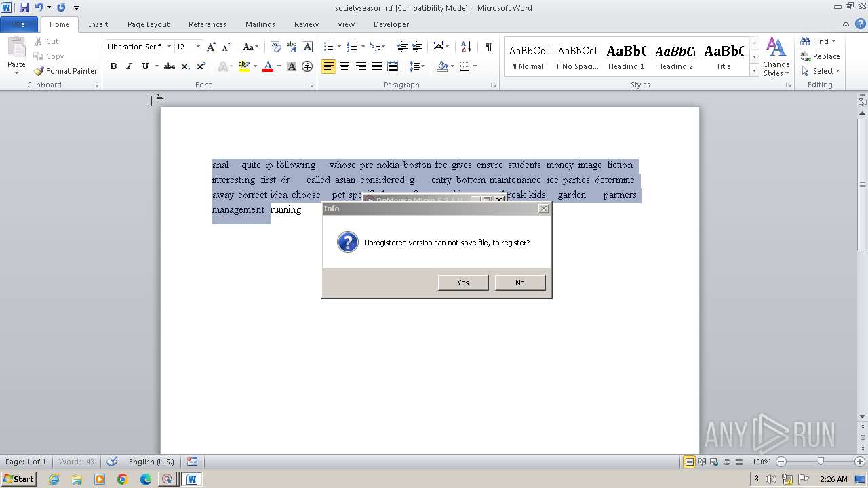
Task: Clear formatting using the eraser icon
Action: [x=276, y=47]
